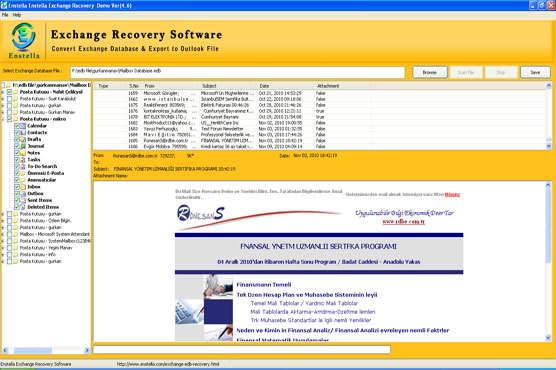Click the folder icon of the Gurkan Manav mailbox

pyautogui.click(x=16, y=112)
